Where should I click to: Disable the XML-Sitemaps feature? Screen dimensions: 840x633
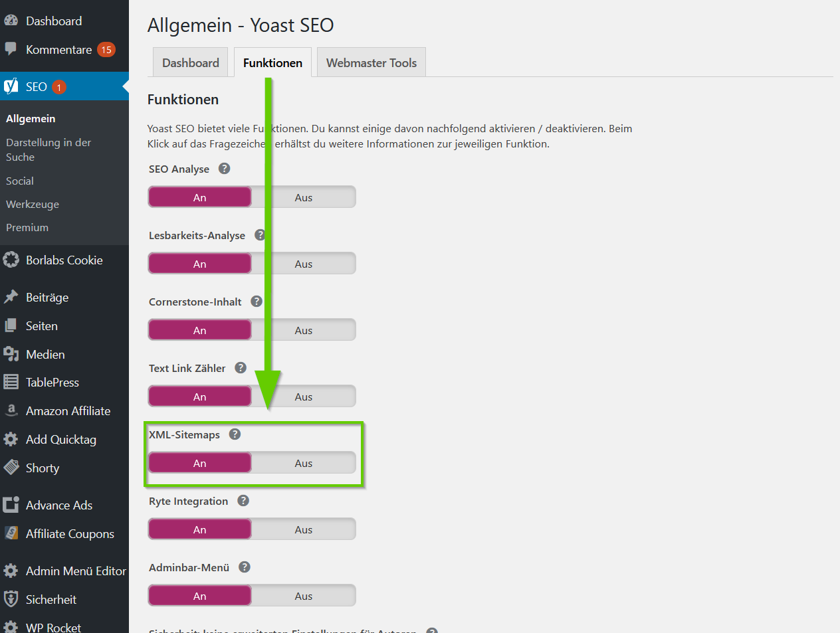click(x=304, y=462)
